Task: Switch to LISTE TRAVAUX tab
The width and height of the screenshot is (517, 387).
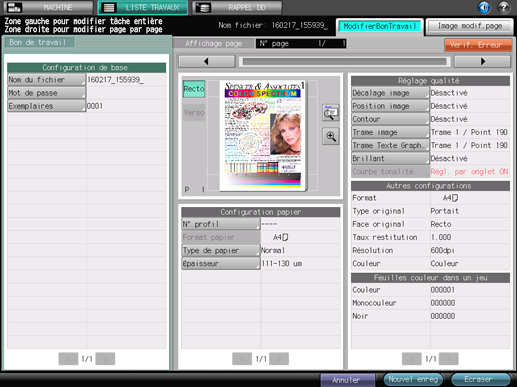Action: point(143,7)
